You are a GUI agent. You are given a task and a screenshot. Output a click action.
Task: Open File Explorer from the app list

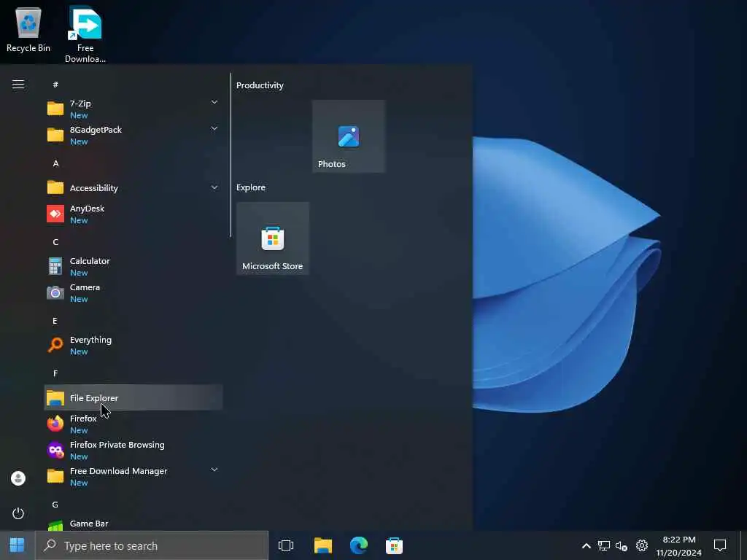pyautogui.click(x=133, y=397)
